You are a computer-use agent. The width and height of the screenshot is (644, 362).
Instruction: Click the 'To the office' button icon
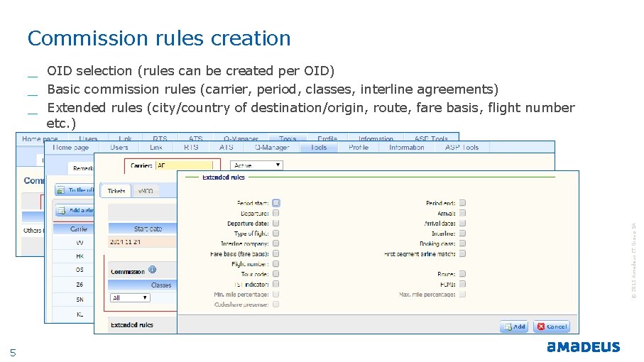tap(61, 190)
